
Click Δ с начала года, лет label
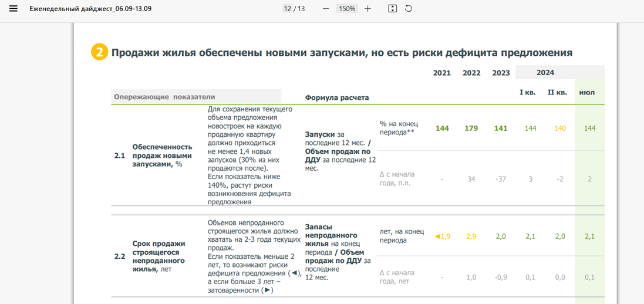coord(399,277)
